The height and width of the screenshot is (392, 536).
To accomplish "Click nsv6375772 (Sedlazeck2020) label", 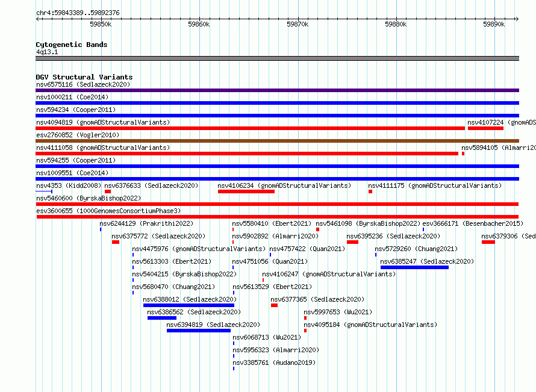I will point(158,236).
